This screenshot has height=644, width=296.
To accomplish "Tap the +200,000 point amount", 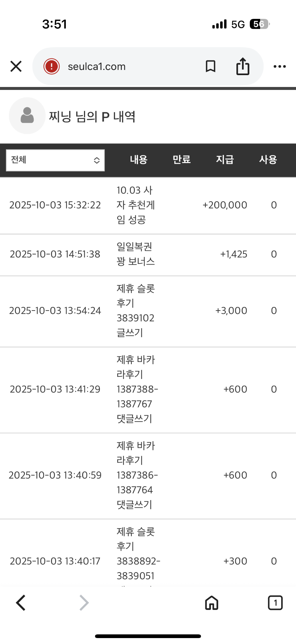I will click(x=225, y=205).
